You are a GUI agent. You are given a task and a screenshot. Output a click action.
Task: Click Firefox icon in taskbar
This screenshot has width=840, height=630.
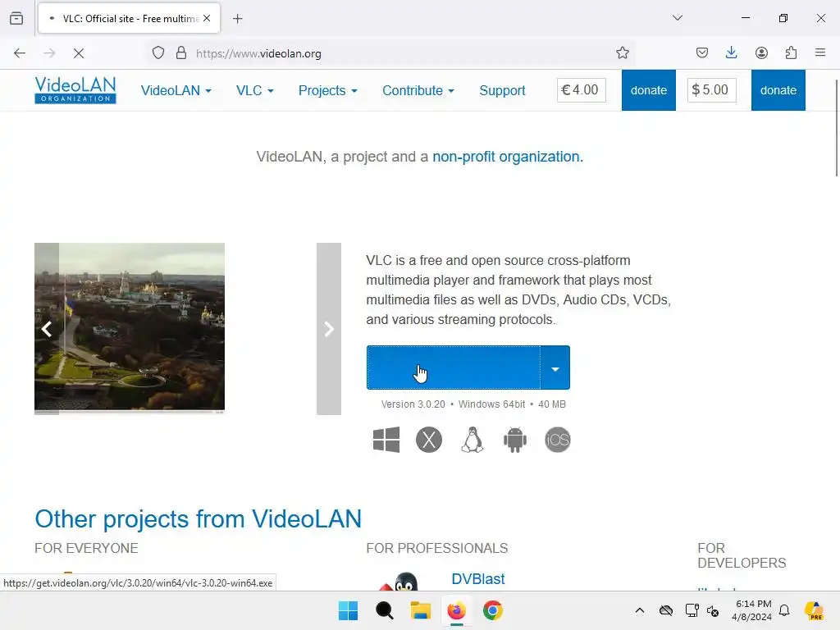click(x=456, y=610)
